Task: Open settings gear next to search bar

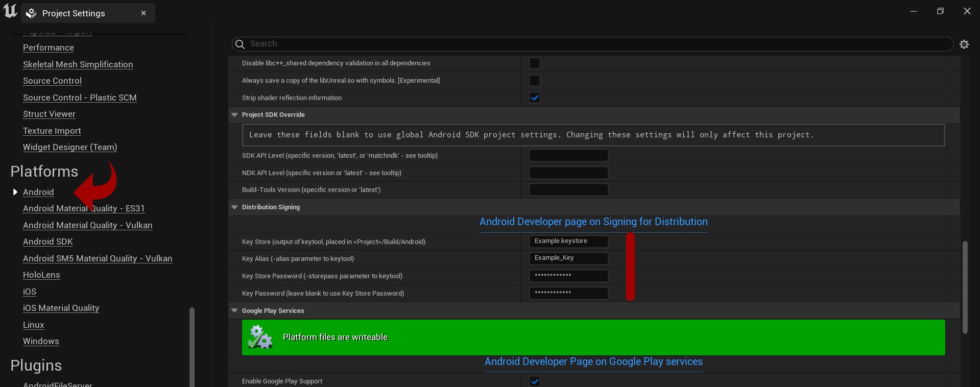Action: tap(964, 44)
